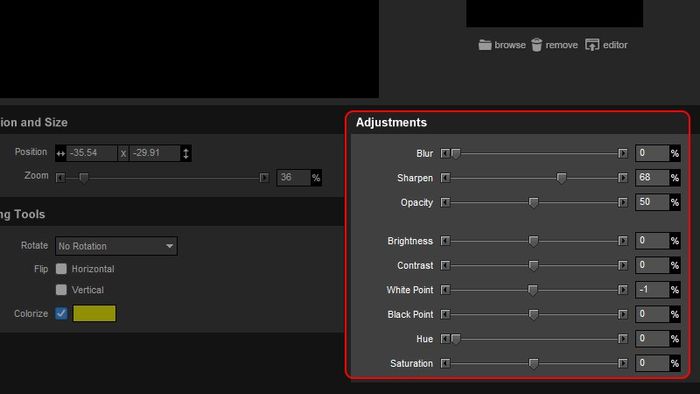Click the remove trash icon
Viewport: 700px width, 394px height.
tap(537, 45)
